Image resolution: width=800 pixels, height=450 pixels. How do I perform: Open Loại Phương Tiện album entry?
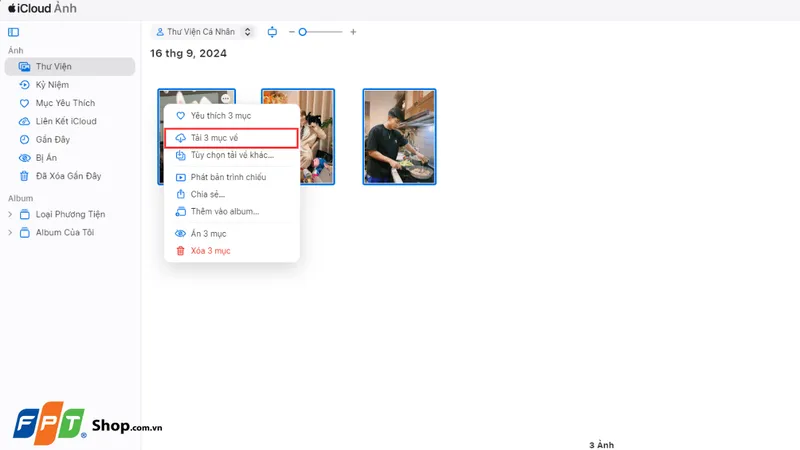coord(70,214)
